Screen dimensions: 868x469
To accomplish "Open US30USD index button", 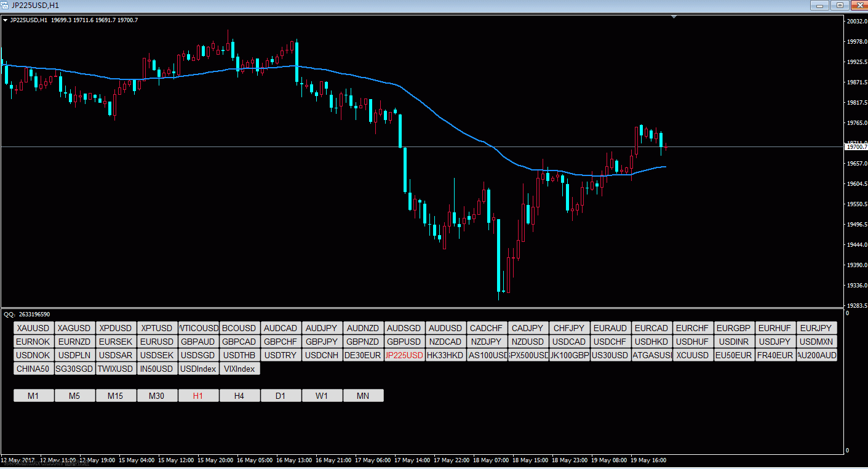I will tap(610, 355).
